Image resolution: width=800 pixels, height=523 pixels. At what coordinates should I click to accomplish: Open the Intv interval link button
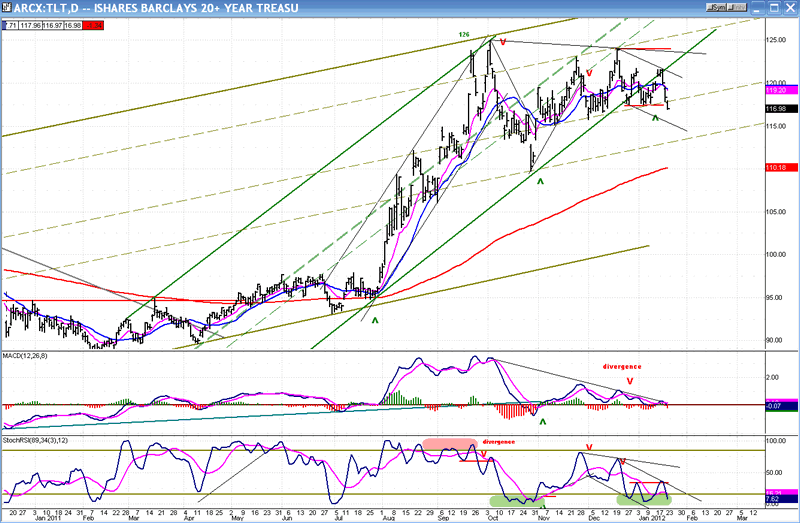coord(737,8)
